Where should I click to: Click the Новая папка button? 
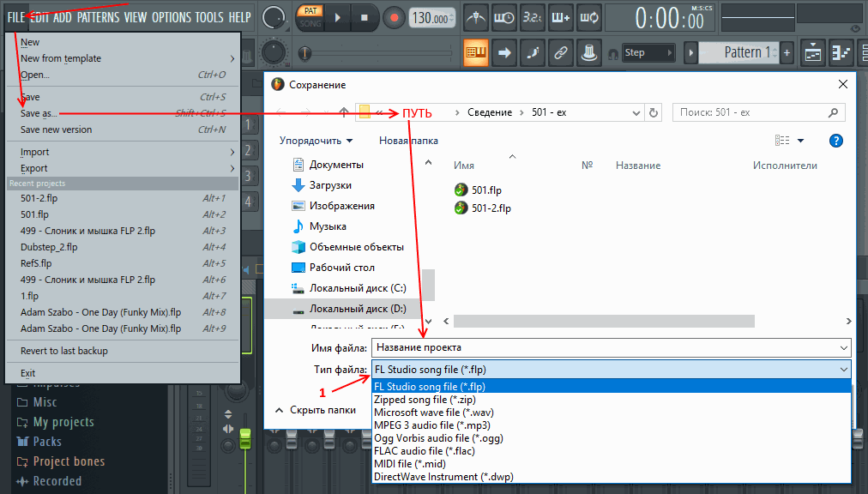[408, 141]
